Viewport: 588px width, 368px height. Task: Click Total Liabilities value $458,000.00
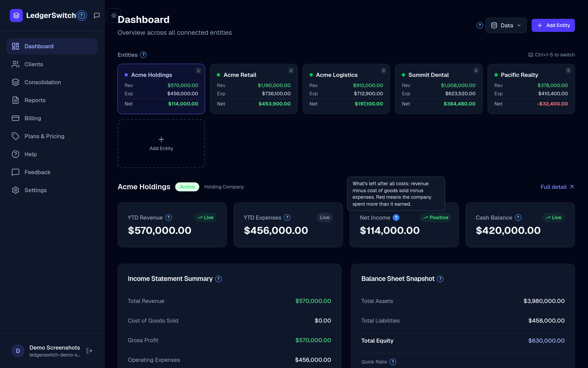(x=546, y=321)
